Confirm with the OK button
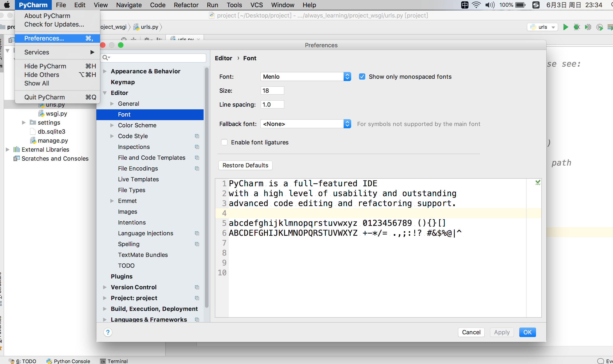This screenshot has width=613, height=364. coord(527,332)
